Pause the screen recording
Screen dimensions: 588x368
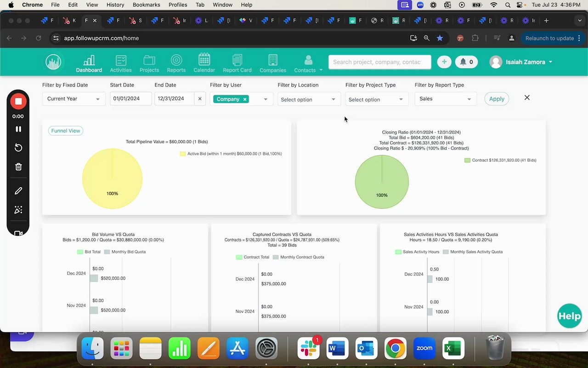[x=18, y=129]
